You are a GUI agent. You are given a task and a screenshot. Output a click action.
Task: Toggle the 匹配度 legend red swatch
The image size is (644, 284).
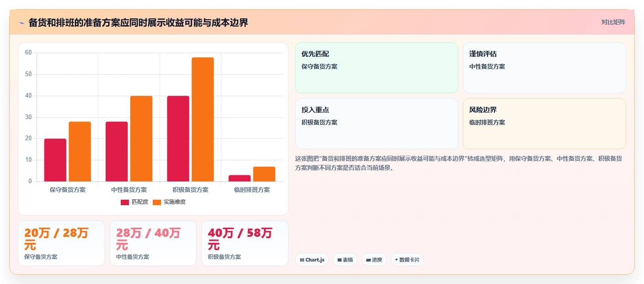125,202
